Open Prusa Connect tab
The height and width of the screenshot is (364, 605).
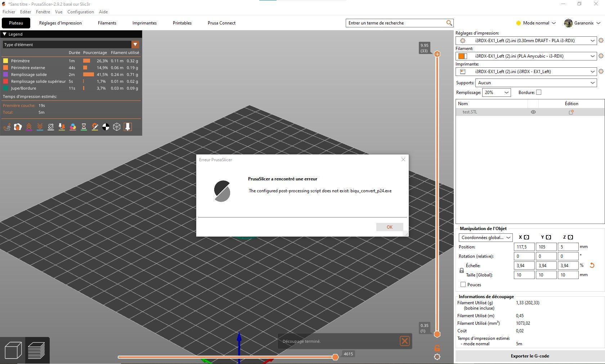[221, 23]
